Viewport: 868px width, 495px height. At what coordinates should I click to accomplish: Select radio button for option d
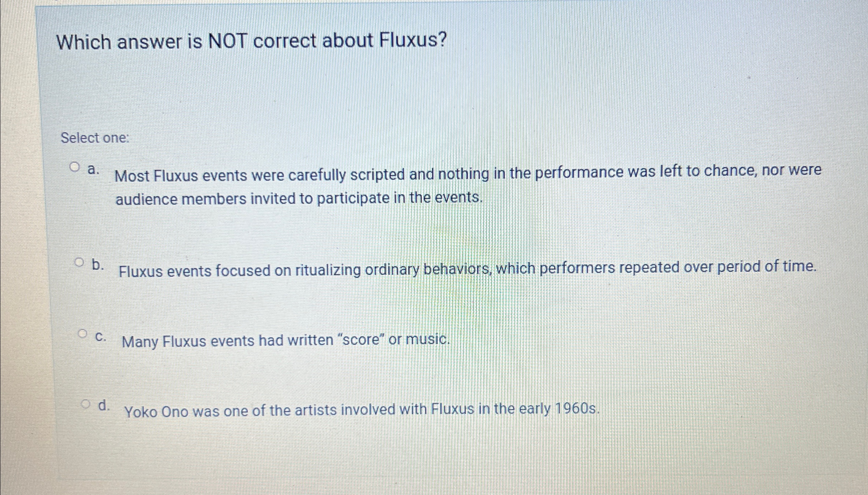click(x=86, y=405)
